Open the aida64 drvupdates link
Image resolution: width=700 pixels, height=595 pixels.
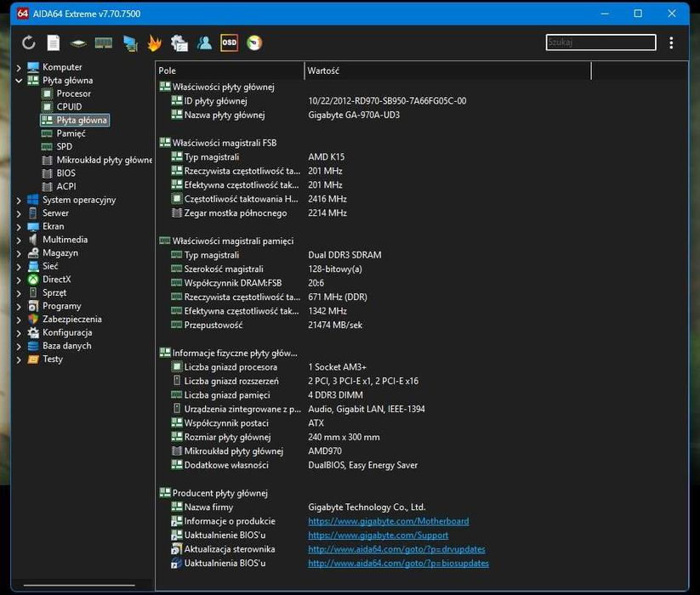click(396, 549)
